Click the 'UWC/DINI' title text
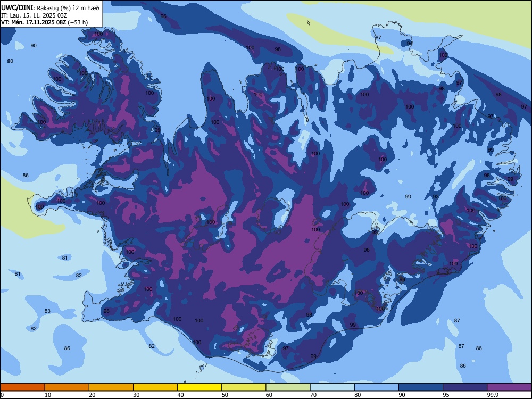 pos(17,8)
